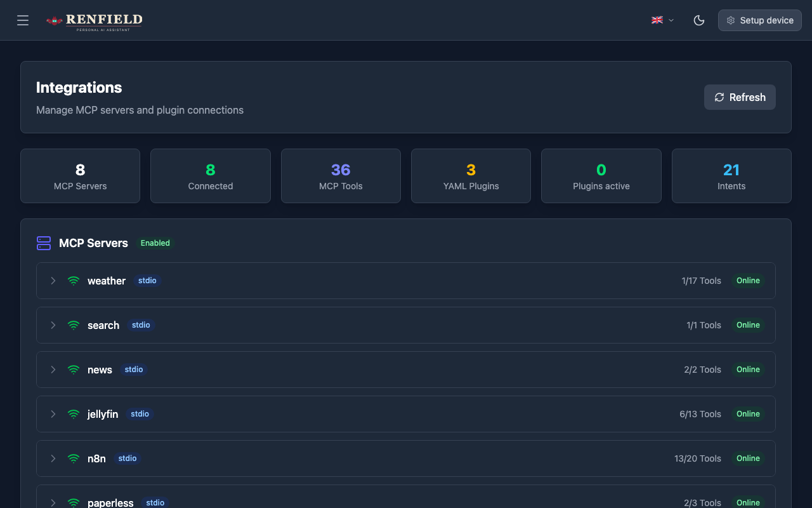Click the Online indicator on the n8n row
The width and height of the screenshot is (812, 508).
click(748, 458)
